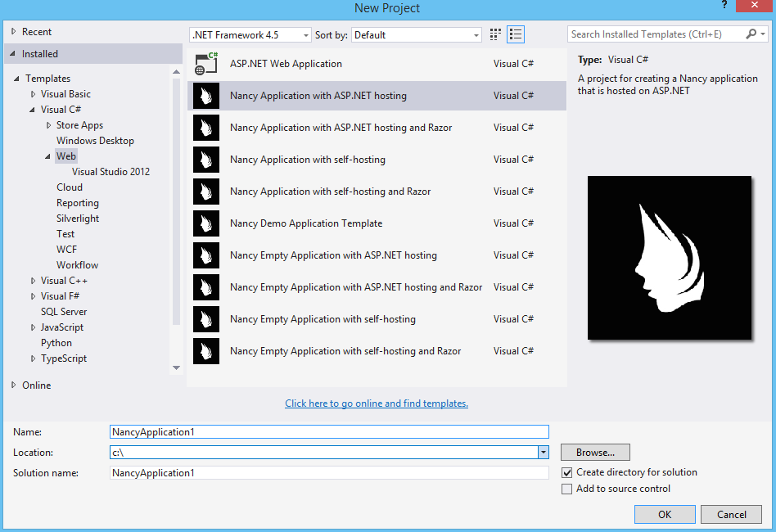Collapse the Installed section
Viewport: 776px width, 532px height.
click(13, 53)
